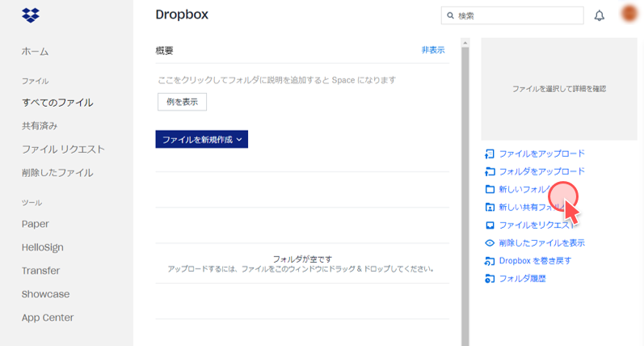This screenshot has width=644, height=346.
Task: Open 削除したファイル in the sidebar
Action: 57,172
